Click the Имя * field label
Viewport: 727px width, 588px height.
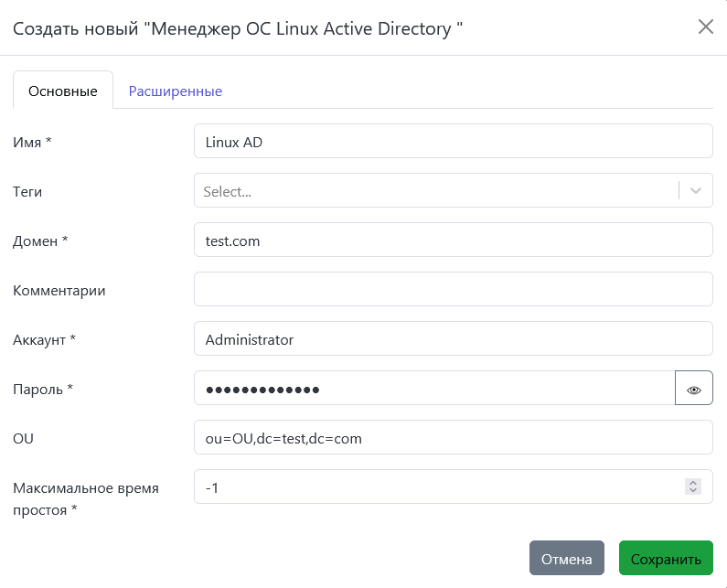(33, 142)
